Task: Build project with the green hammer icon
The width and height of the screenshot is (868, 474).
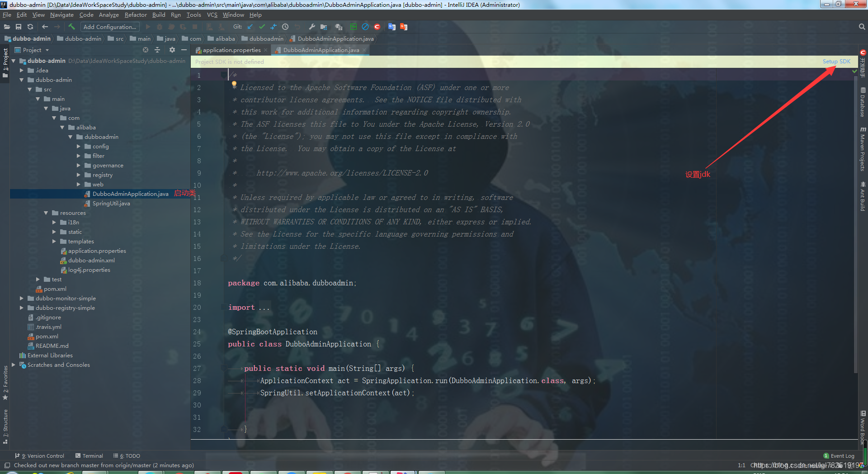Action: [71, 27]
